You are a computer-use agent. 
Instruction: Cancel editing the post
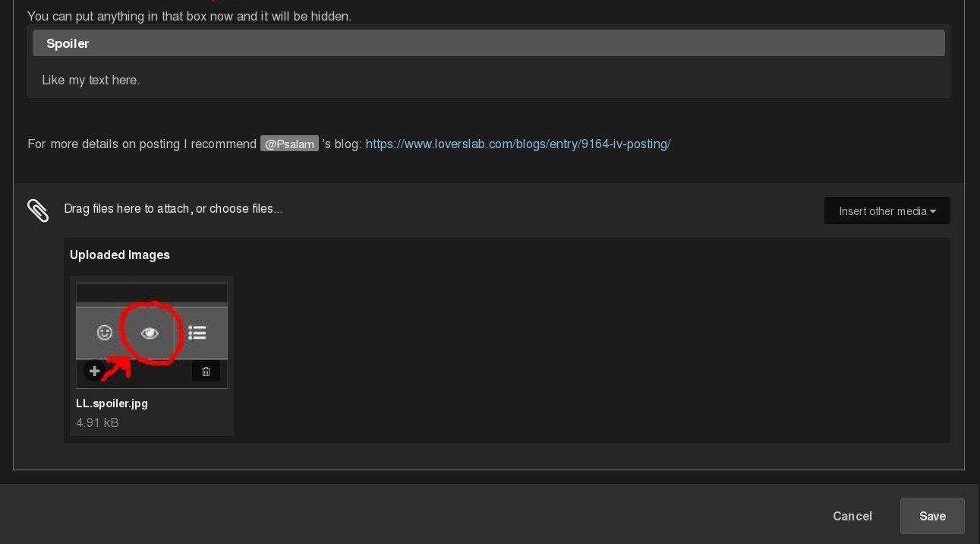(x=852, y=516)
